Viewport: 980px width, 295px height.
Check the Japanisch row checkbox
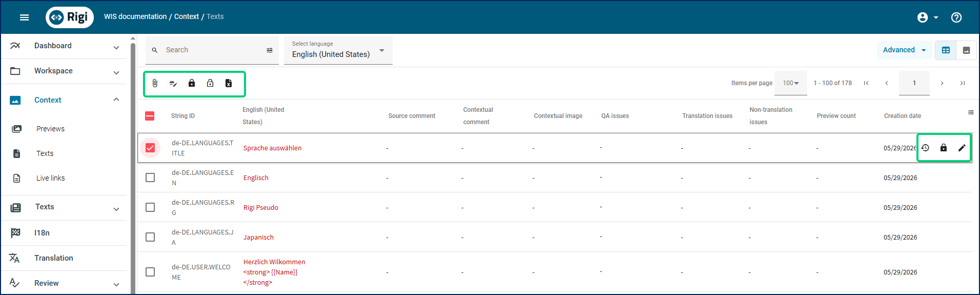150,237
